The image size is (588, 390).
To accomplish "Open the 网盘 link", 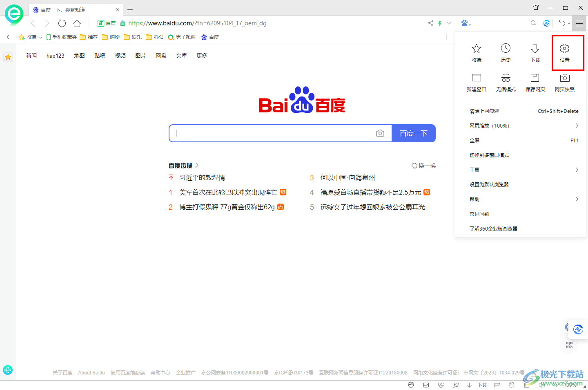I will click(161, 56).
